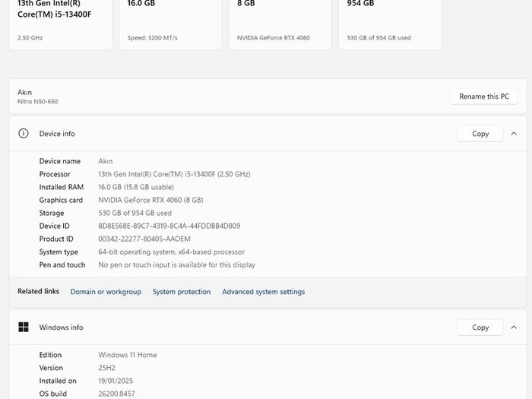
Task: Click Installed on value 19/01/2025
Action: (x=116, y=381)
